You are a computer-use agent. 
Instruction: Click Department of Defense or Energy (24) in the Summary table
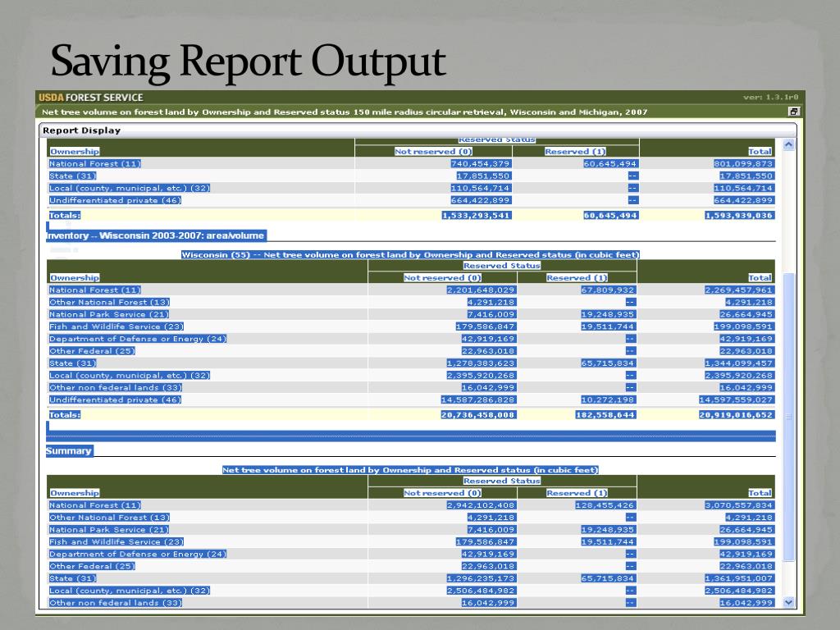click(x=138, y=554)
